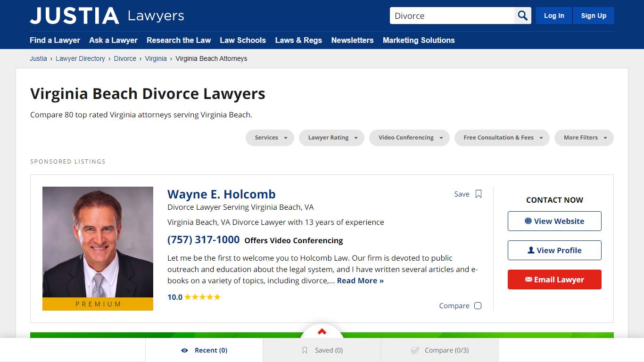This screenshot has height=362, width=644.
Task: Click Wayne Holcomb's profile photo
Action: pyautogui.click(x=98, y=242)
